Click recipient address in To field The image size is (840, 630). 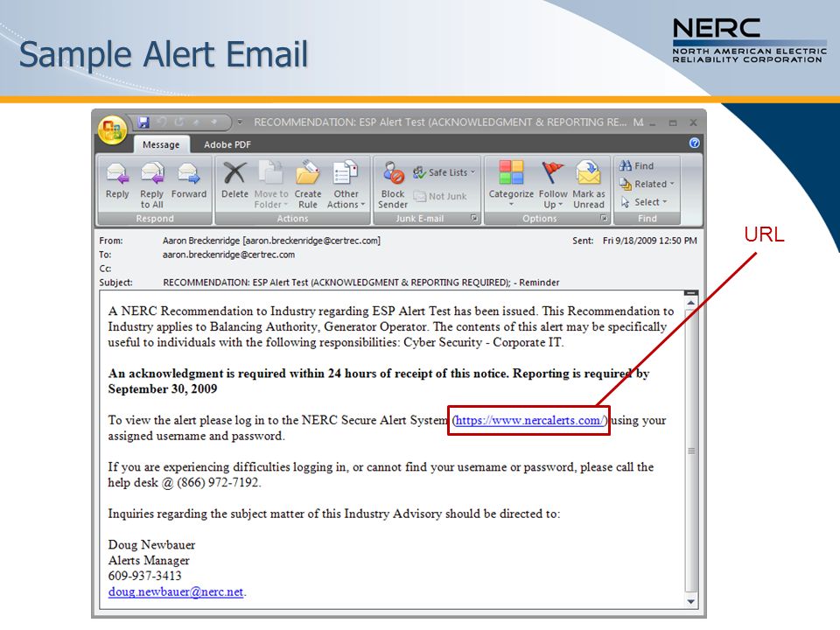(228, 255)
